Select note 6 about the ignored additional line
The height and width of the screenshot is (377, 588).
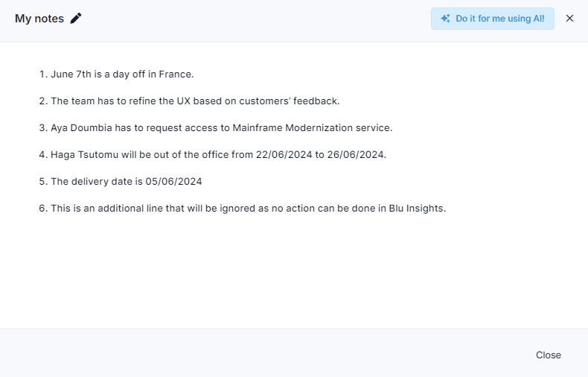[243, 209]
